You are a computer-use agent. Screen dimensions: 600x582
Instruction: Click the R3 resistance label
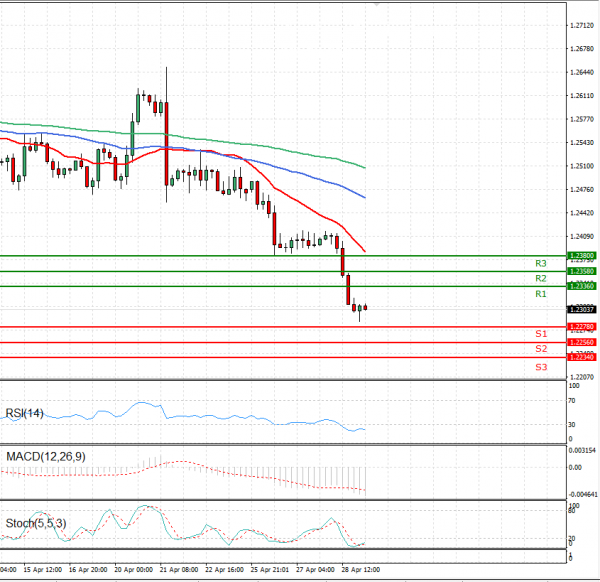tap(540, 263)
